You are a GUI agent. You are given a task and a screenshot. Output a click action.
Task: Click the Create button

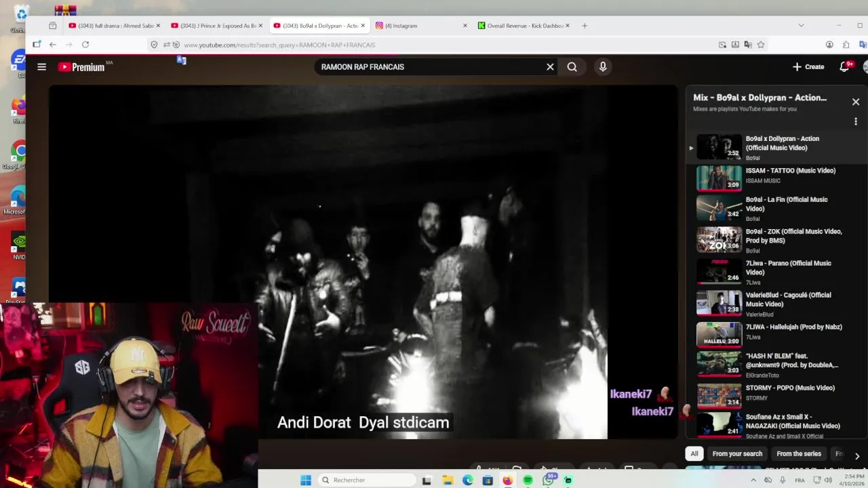point(808,67)
